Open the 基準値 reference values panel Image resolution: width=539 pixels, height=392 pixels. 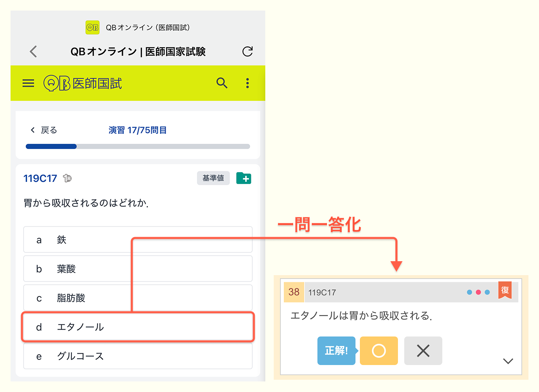(x=213, y=178)
